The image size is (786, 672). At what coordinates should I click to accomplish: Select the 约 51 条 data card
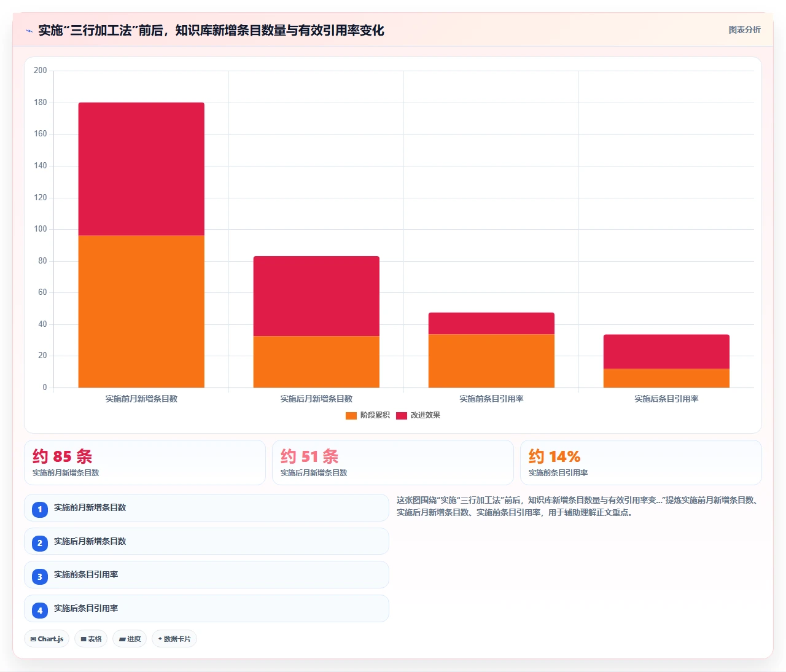click(393, 463)
